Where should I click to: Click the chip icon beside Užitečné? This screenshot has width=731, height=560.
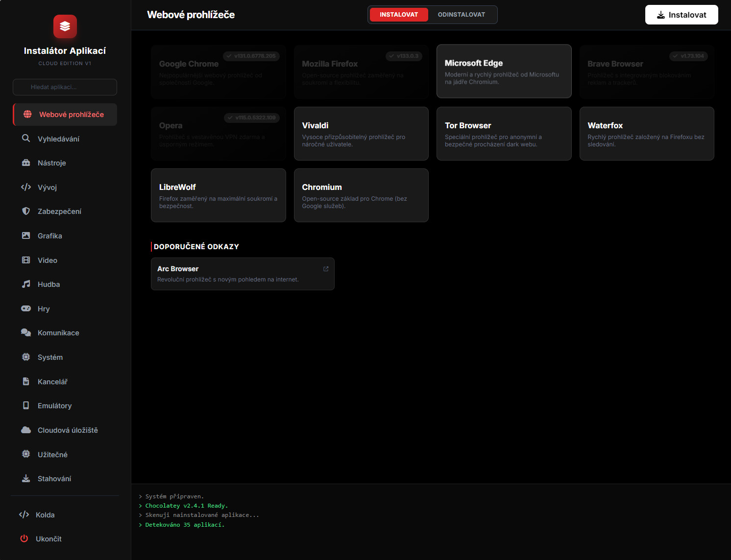(26, 454)
